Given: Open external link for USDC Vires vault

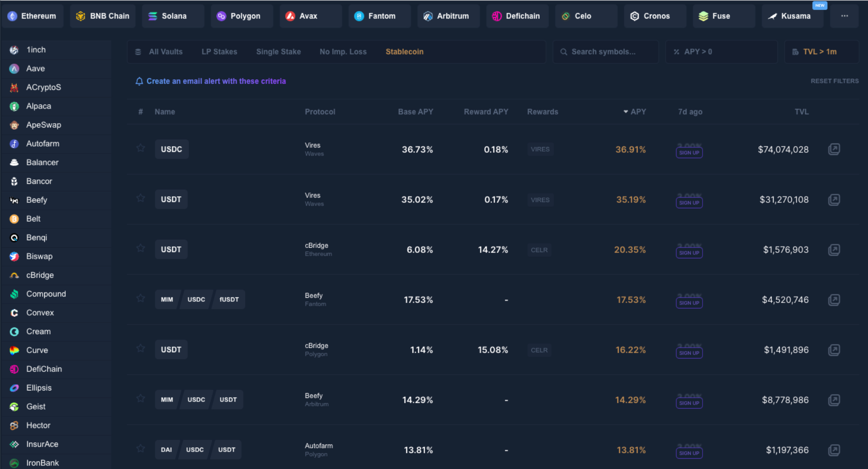Looking at the screenshot, I should 834,149.
